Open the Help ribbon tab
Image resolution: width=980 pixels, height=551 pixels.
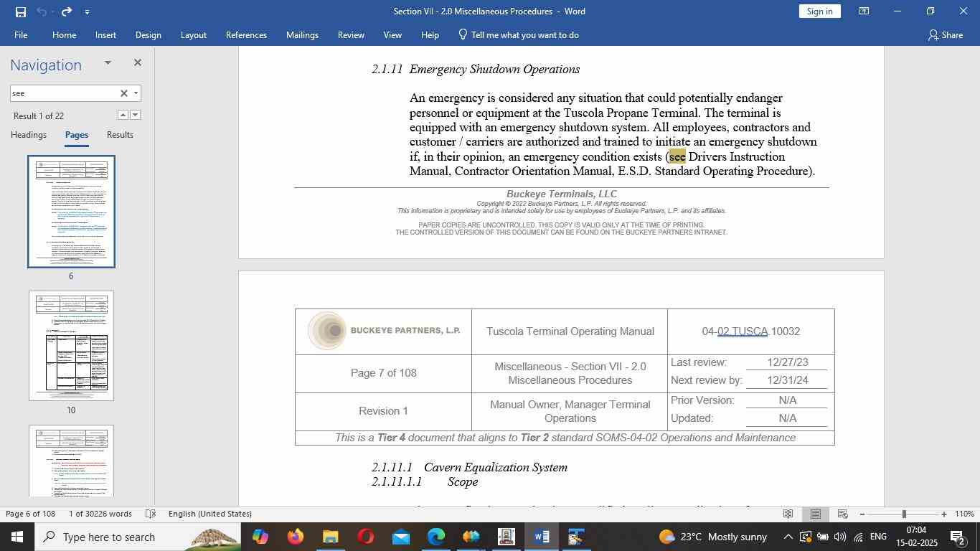click(430, 34)
